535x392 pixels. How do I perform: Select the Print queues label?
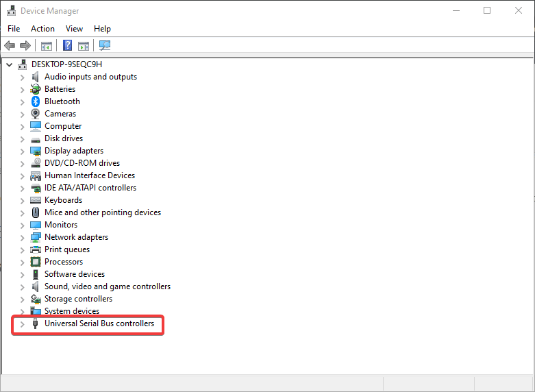(x=67, y=249)
